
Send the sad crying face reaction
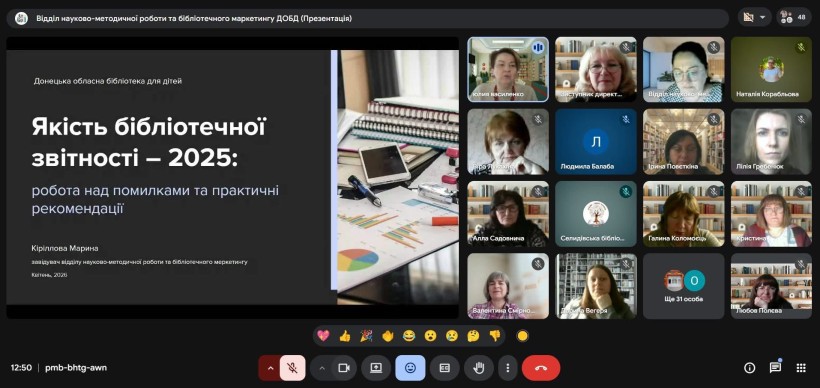click(x=452, y=336)
